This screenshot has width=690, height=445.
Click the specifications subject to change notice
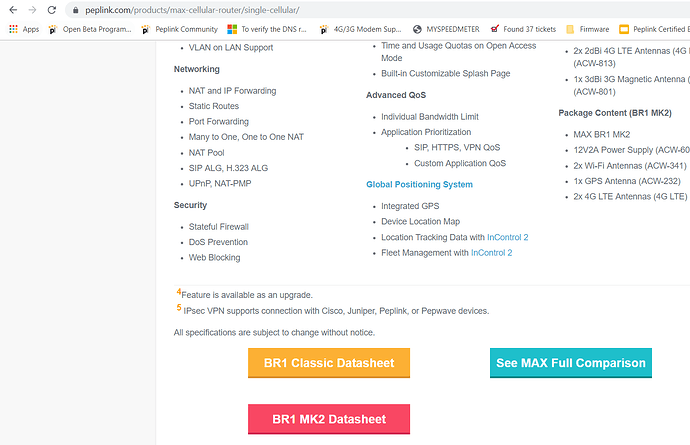pyautogui.click(x=274, y=333)
